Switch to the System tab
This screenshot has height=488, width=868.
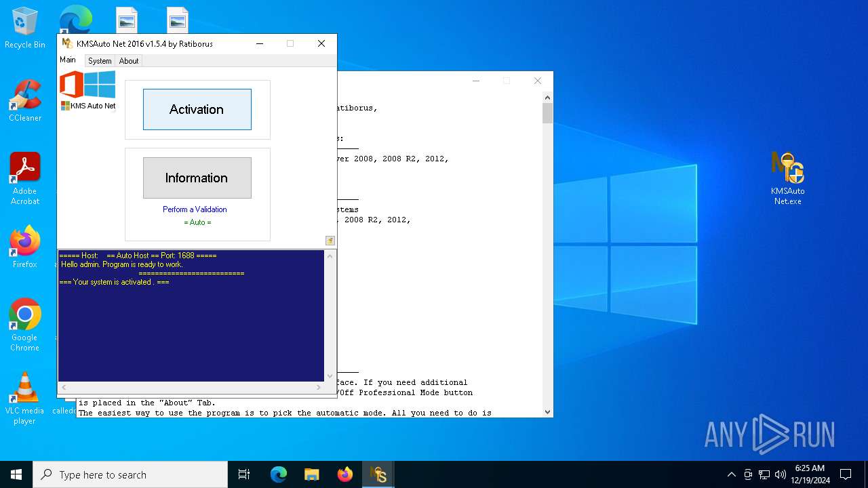click(100, 61)
